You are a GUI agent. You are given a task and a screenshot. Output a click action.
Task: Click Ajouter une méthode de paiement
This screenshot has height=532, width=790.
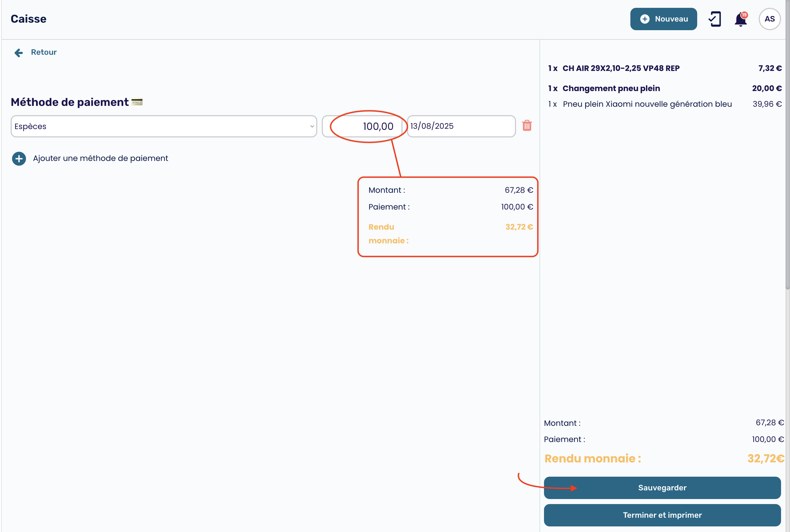point(100,158)
